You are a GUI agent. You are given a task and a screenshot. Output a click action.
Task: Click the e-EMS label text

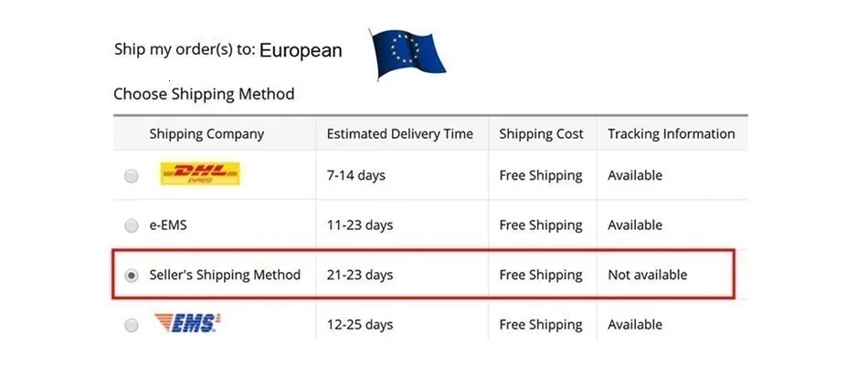pos(168,225)
